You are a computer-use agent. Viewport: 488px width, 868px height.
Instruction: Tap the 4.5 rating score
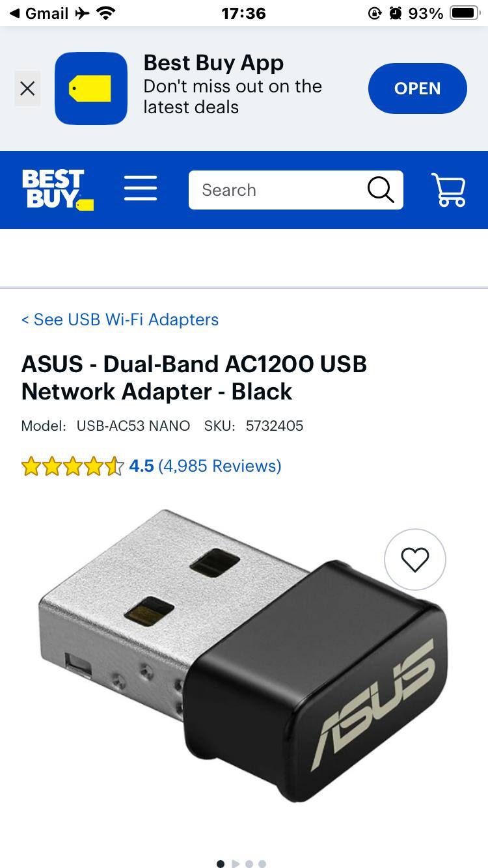141,466
